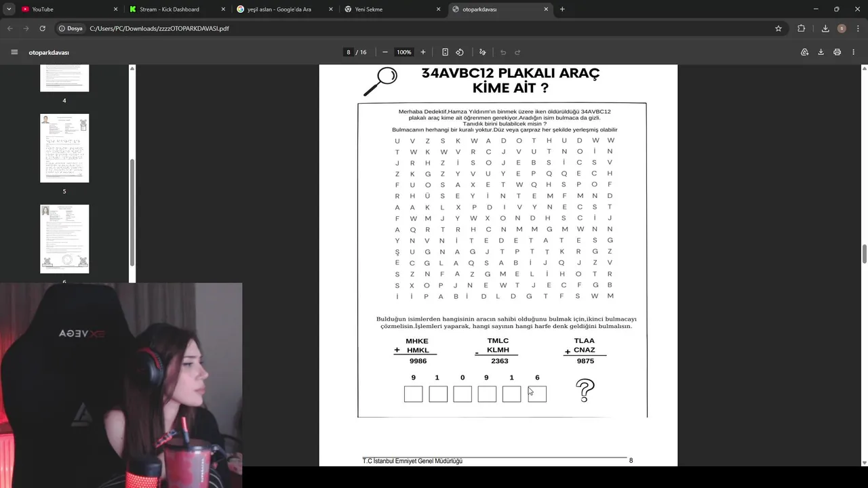Reload the current page
Screen dimensions: 868x488
[x=42, y=28]
